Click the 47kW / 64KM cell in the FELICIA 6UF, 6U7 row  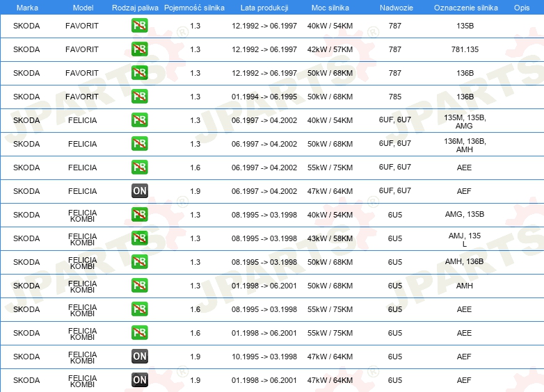330,191
